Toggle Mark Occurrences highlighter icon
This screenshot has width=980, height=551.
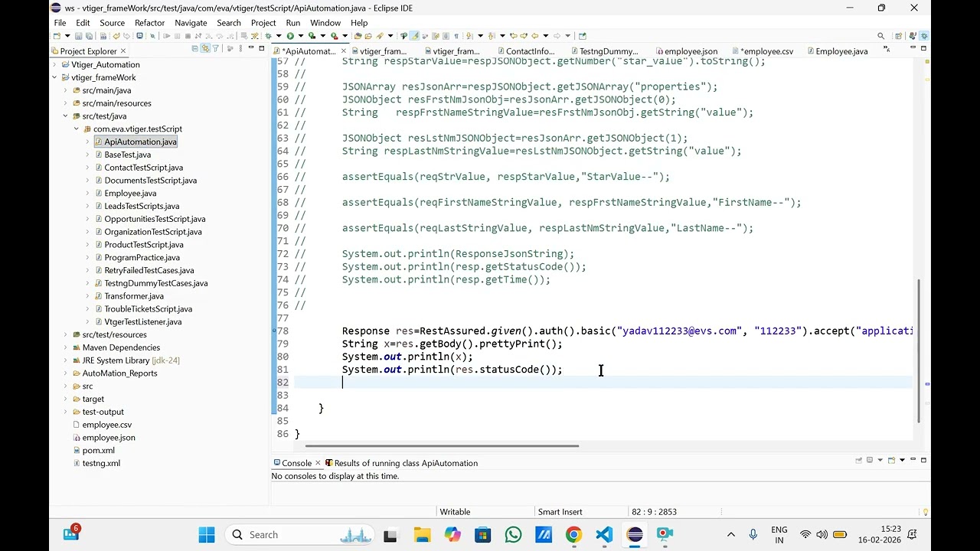point(414,36)
